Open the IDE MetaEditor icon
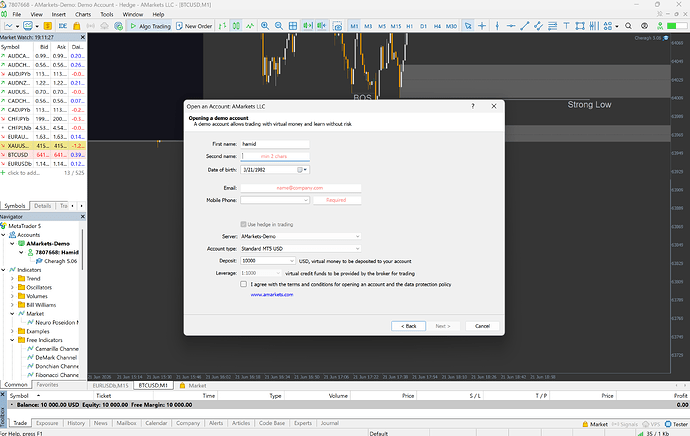 [x=63, y=26]
